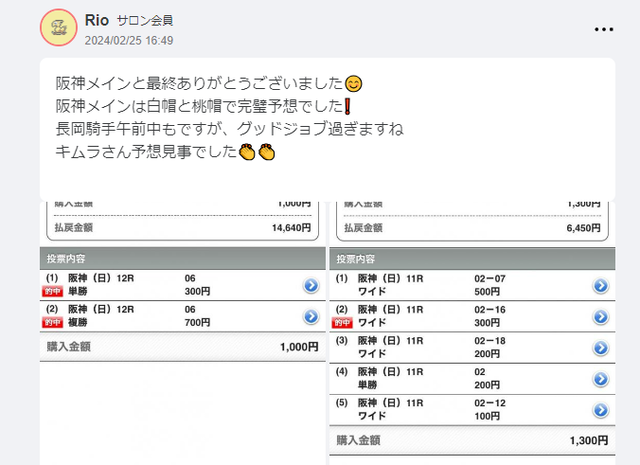Click the right 払戻金額 label
Viewport: 640px width, 465px height.
point(363,228)
